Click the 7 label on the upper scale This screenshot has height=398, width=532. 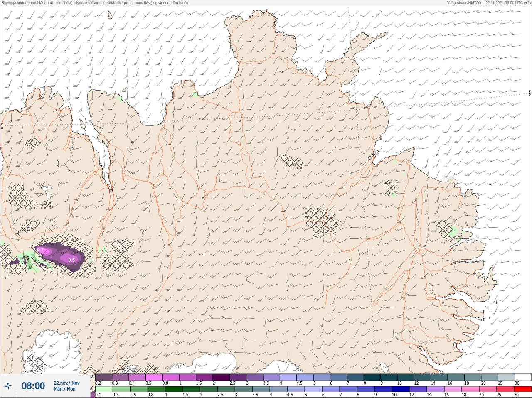(348, 383)
